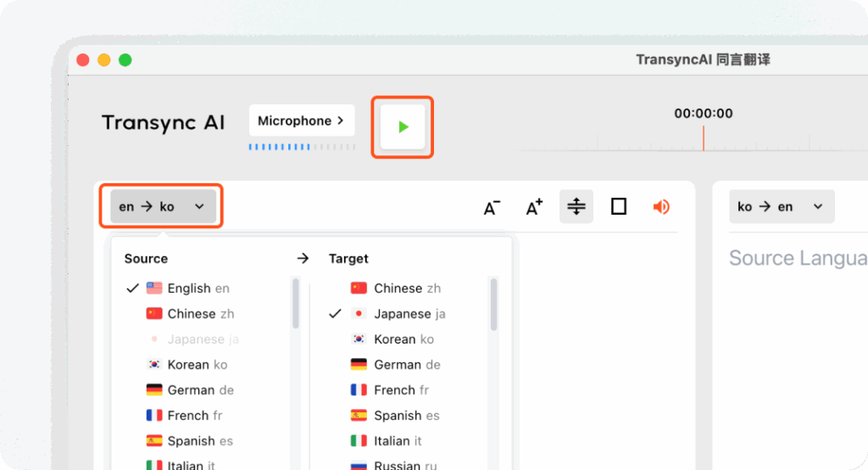Click the Source list scrollbar
Viewport: 868px width, 470px height.
[296, 304]
